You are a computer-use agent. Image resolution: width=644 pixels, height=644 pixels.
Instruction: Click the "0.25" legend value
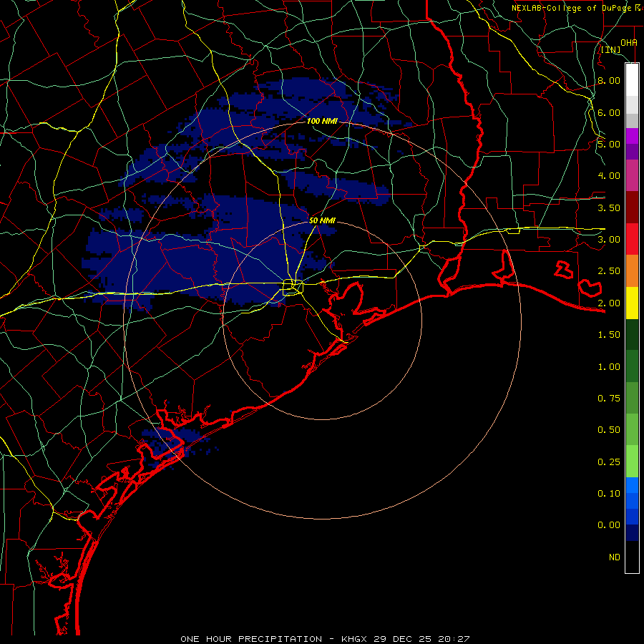(x=609, y=462)
